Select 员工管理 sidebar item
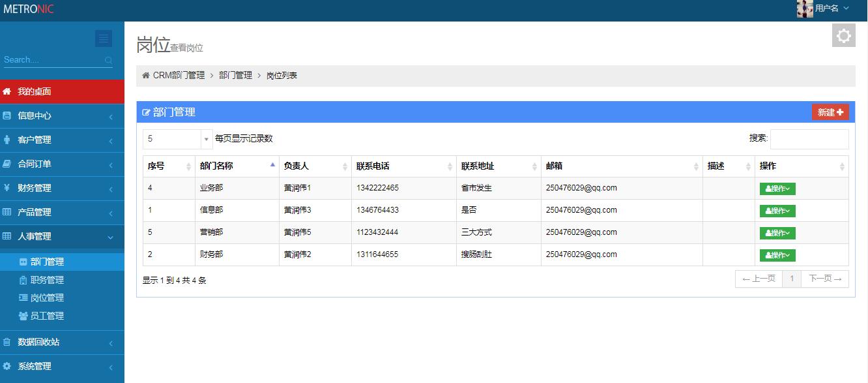Image resolution: width=868 pixels, height=383 pixels. [x=47, y=316]
